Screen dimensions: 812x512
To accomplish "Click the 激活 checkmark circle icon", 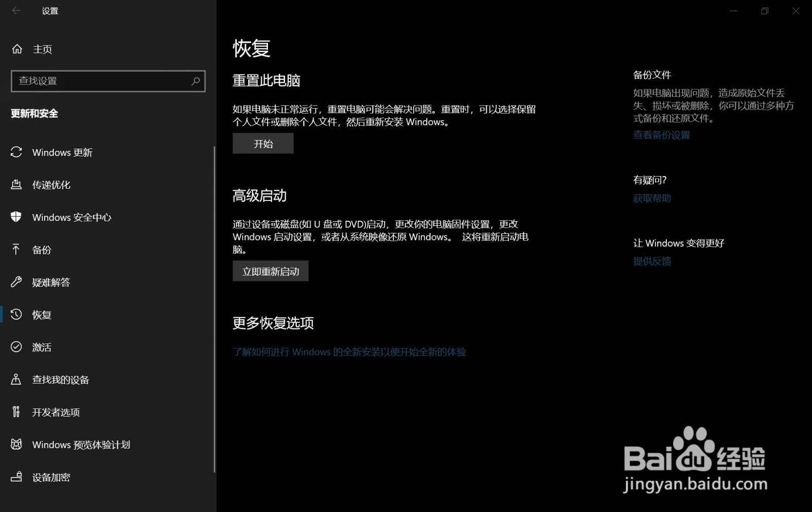I will pyautogui.click(x=16, y=347).
